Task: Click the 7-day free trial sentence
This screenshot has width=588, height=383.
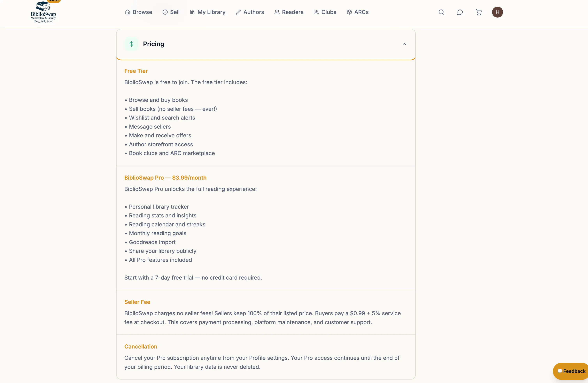Action: click(193, 278)
